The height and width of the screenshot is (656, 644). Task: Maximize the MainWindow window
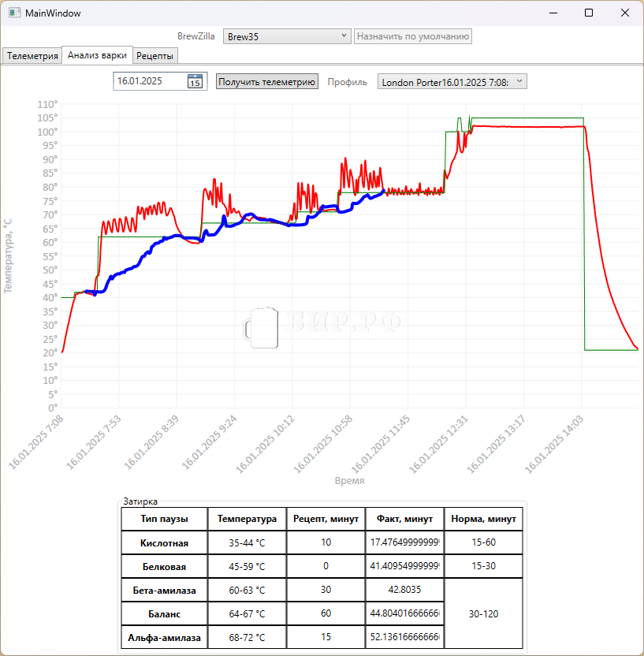589,13
